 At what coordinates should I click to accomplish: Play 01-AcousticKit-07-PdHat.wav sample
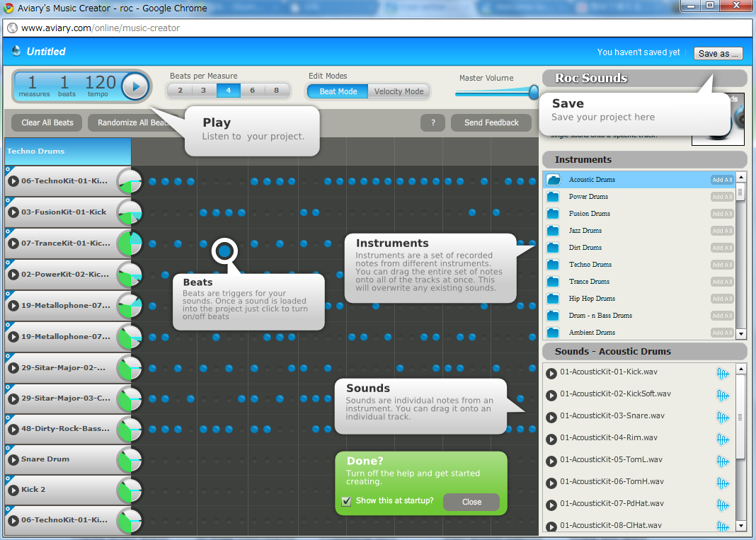point(551,505)
